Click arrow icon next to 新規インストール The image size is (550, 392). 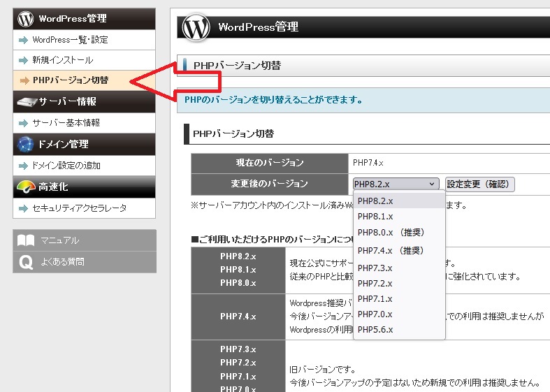[23, 60]
